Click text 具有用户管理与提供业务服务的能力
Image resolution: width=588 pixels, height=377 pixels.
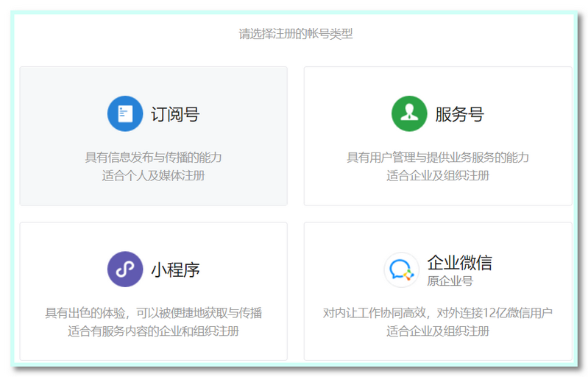pyautogui.click(x=438, y=157)
